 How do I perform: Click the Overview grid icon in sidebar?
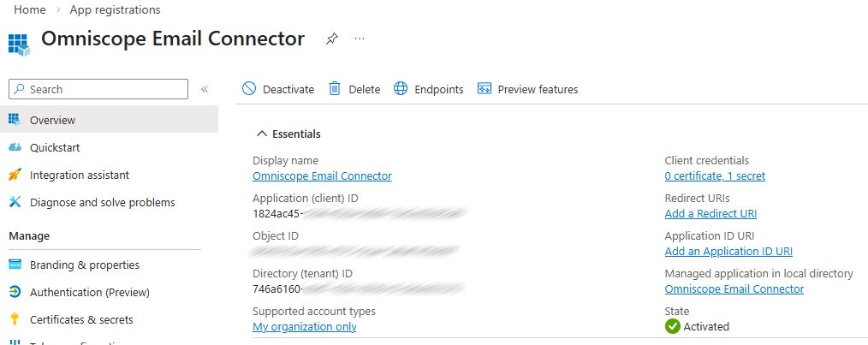point(15,120)
